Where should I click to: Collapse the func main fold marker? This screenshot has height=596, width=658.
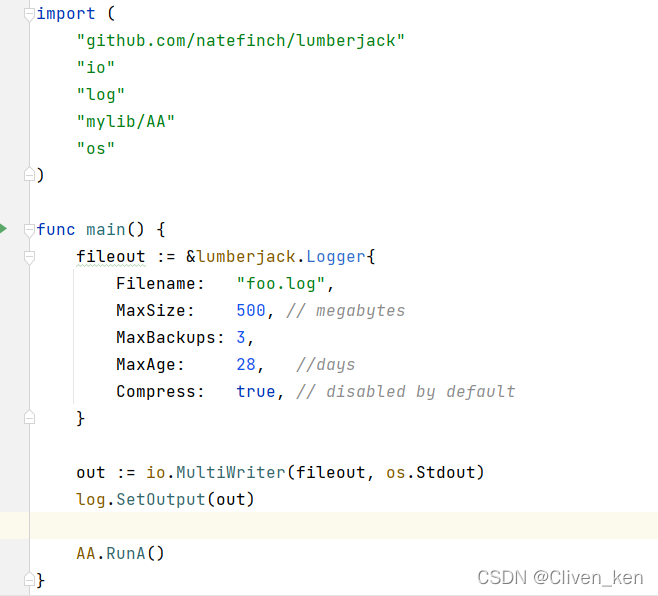29,230
